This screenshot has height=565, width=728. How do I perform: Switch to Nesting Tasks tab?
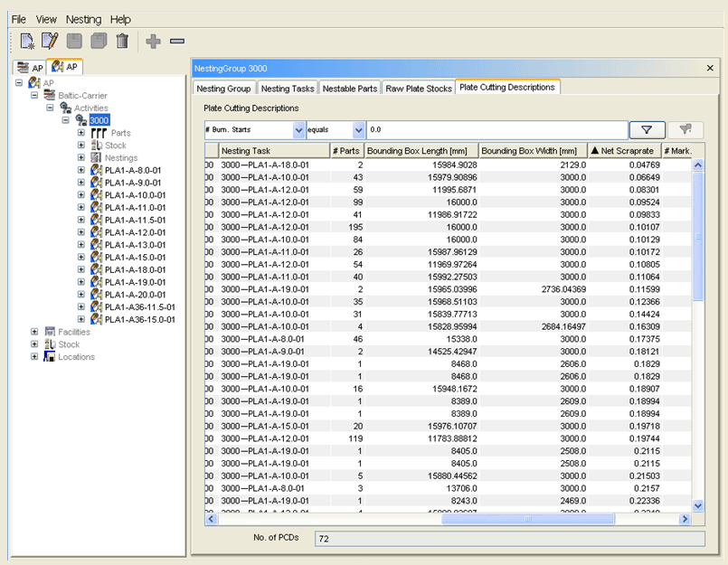pyautogui.click(x=288, y=89)
